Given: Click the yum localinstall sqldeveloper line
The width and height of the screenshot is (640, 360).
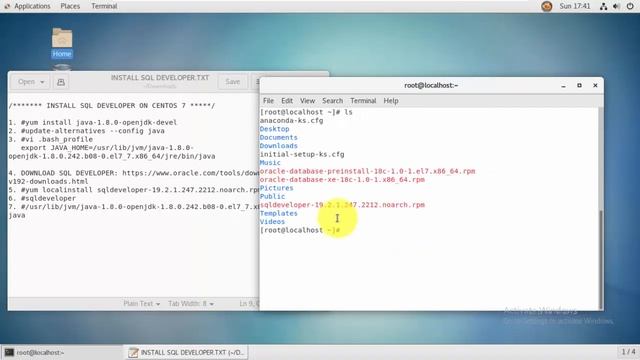Looking at the screenshot, I should (x=133, y=190).
